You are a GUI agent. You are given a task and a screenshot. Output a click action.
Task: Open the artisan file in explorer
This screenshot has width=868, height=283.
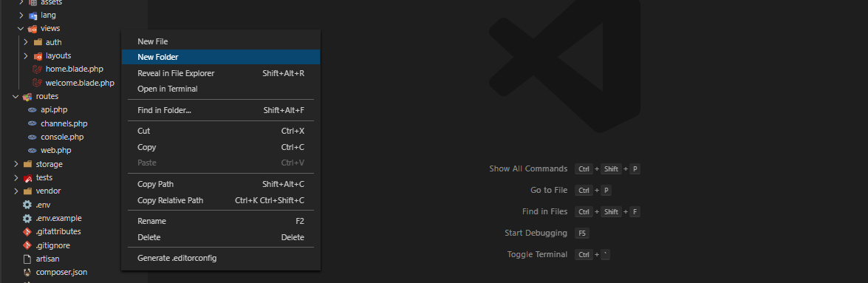[47, 259]
